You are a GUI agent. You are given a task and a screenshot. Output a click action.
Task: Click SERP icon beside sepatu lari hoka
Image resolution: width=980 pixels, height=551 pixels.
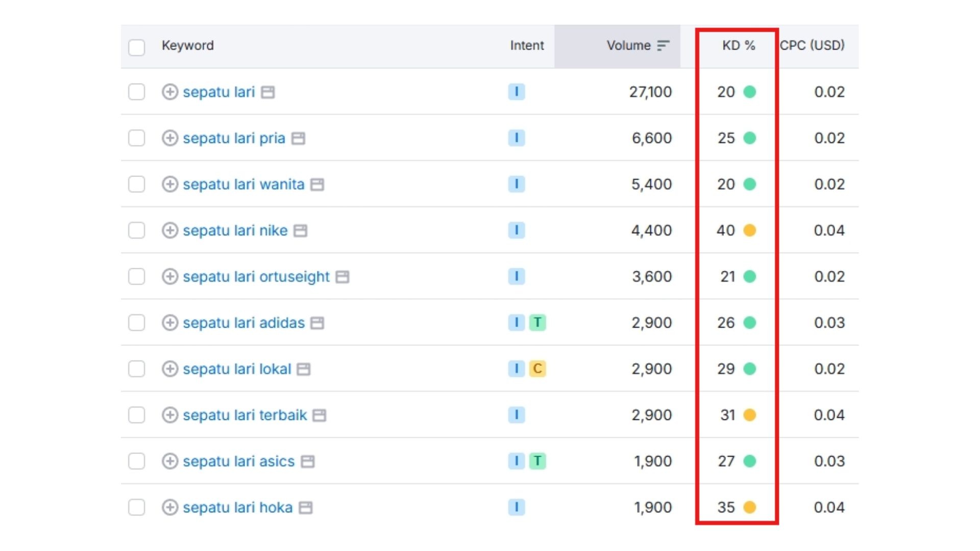tap(306, 508)
